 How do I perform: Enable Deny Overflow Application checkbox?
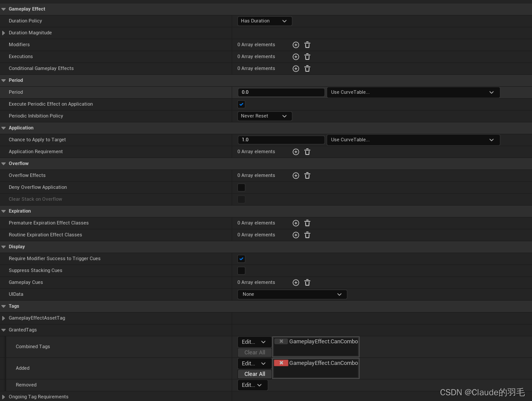click(x=241, y=188)
